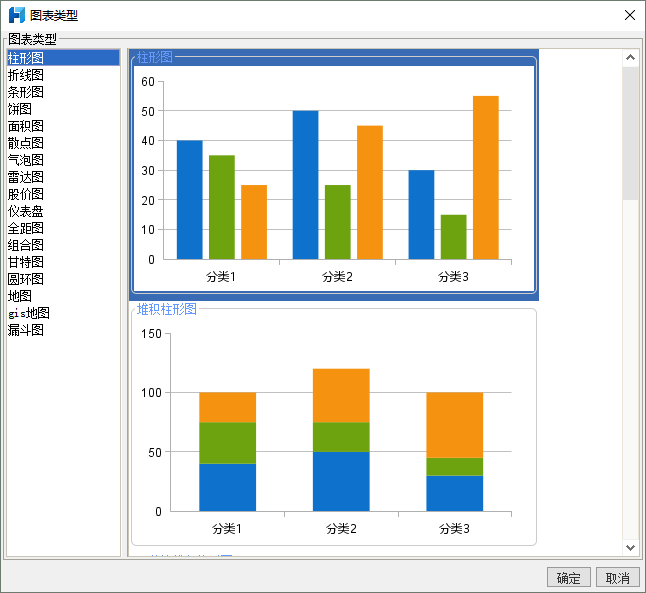The height and width of the screenshot is (593, 646).
Task: Select 饼图 chart type
Action: point(63,109)
